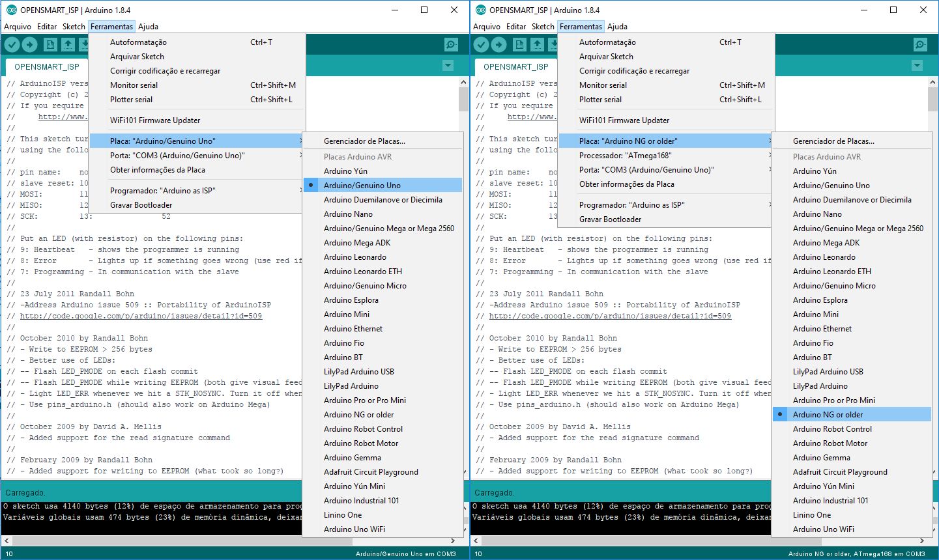Select Arduino NG or older in right list
This screenshot has height=560, width=939.
click(x=852, y=414)
